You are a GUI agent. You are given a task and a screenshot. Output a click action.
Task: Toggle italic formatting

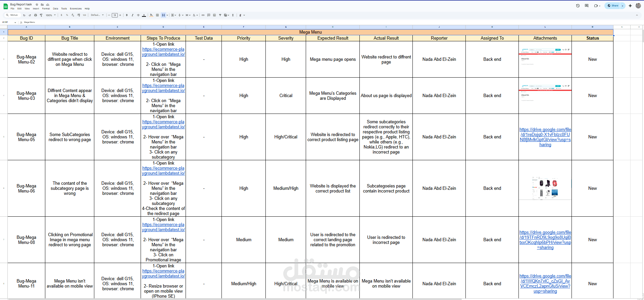(133, 15)
